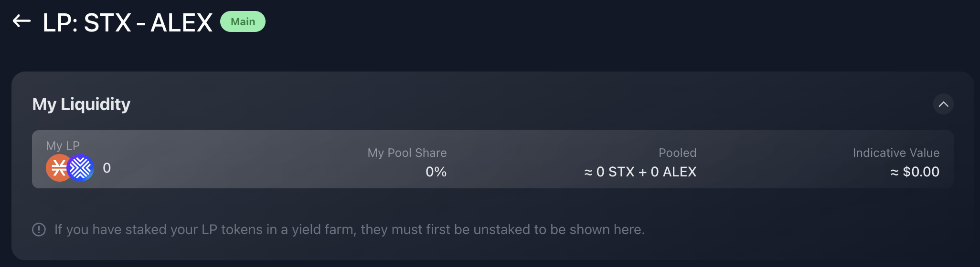Image resolution: width=980 pixels, height=267 pixels.
Task: Click the Indicative Value label
Action: point(896,153)
